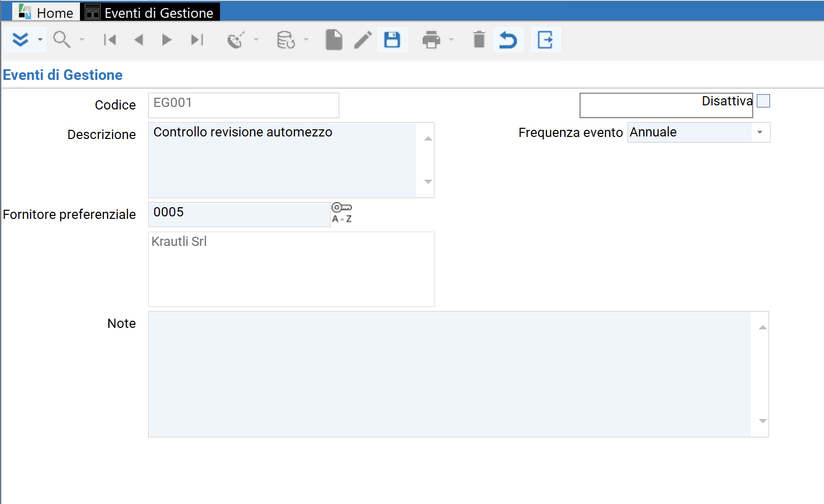Image resolution: width=824 pixels, height=504 pixels.
Task: Click the Krautli Srl supplier name box
Action: [291, 269]
